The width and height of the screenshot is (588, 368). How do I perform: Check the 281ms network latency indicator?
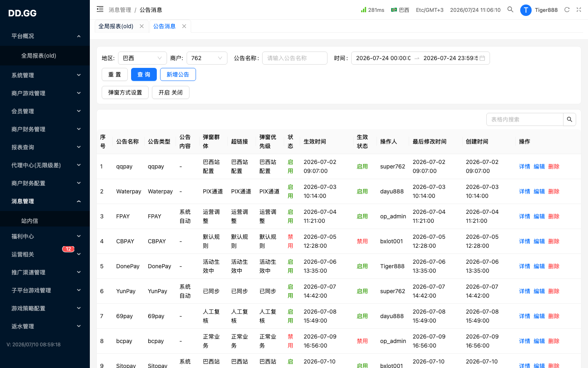click(x=372, y=10)
